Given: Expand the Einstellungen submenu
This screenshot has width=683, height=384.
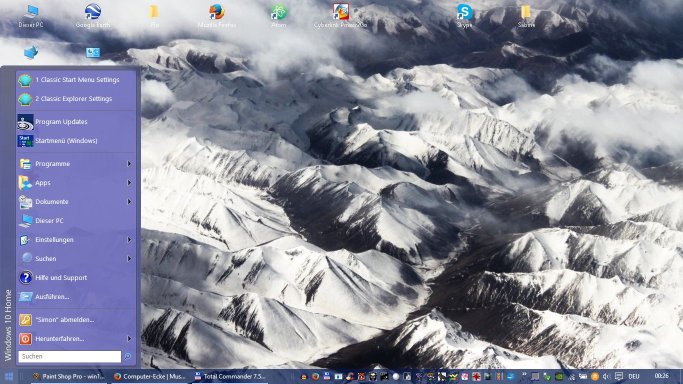Looking at the screenshot, I should click(76, 240).
